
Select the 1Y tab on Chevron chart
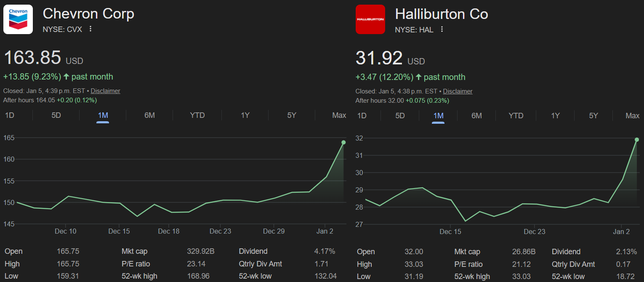tap(245, 115)
